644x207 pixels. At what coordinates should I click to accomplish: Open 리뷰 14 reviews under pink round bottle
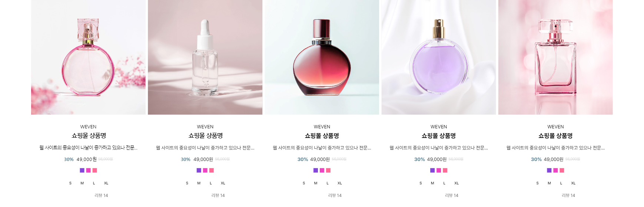[101, 195]
